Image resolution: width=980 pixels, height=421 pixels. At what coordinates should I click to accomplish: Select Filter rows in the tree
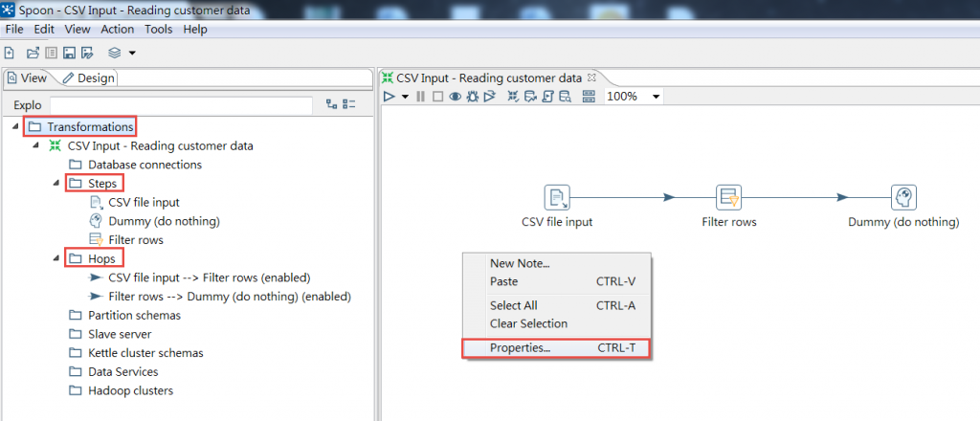pos(127,240)
